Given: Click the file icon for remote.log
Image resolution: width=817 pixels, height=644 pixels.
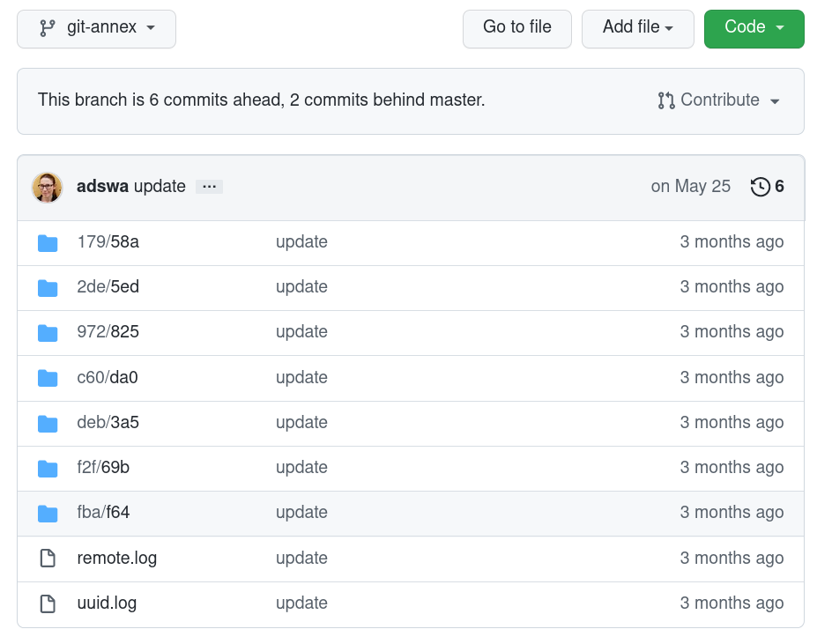Looking at the screenshot, I should pos(48,559).
